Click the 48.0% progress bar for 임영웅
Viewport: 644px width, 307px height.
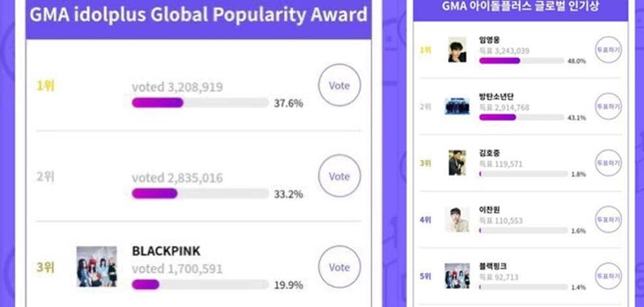523,61
